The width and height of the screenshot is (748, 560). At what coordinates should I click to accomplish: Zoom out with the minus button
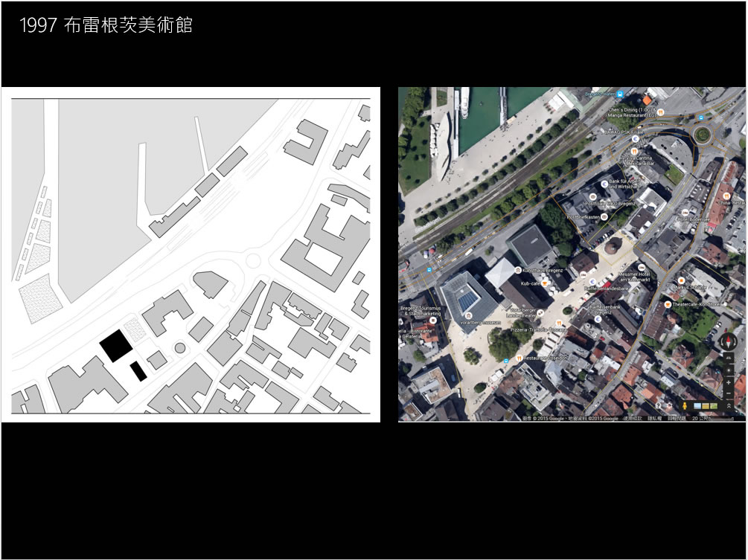click(729, 393)
